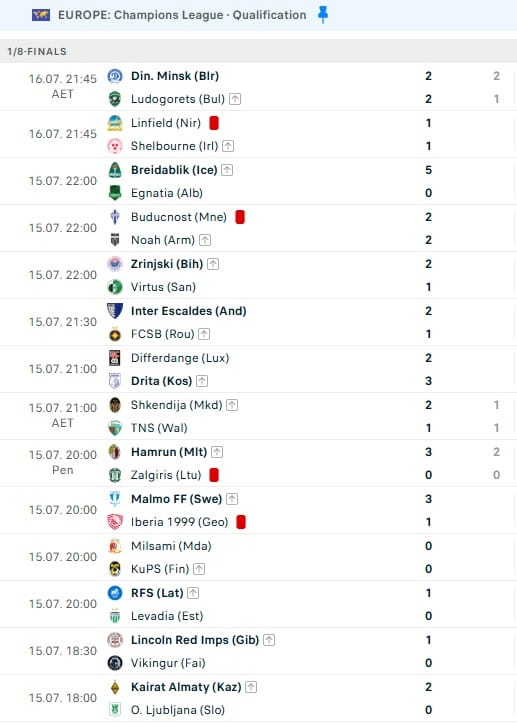Click Linfield red card indicator
The height and width of the screenshot is (723, 517).
[214, 123]
